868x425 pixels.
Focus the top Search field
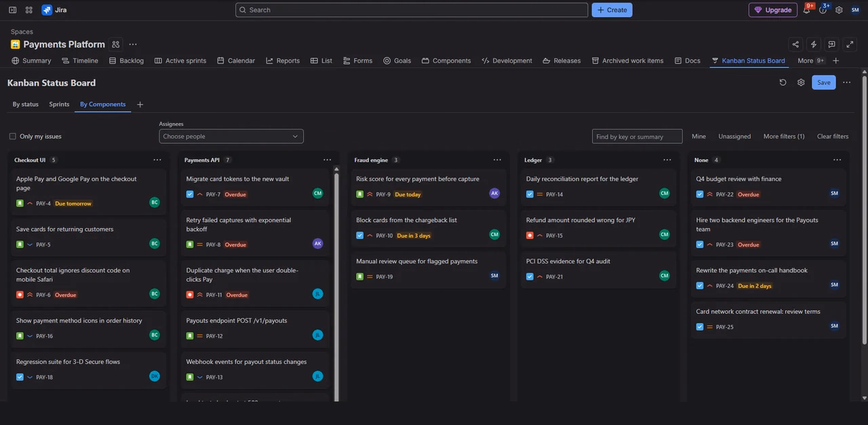[x=412, y=10]
